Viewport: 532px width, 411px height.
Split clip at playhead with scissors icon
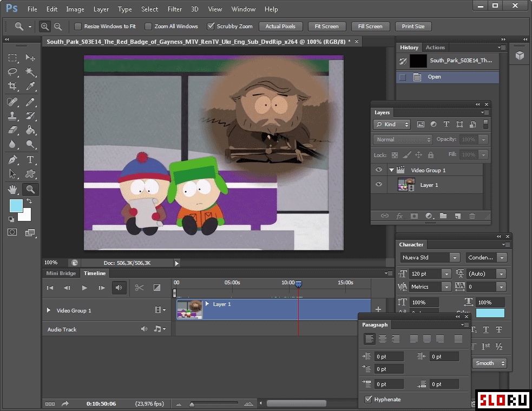(x=139, y=288)
